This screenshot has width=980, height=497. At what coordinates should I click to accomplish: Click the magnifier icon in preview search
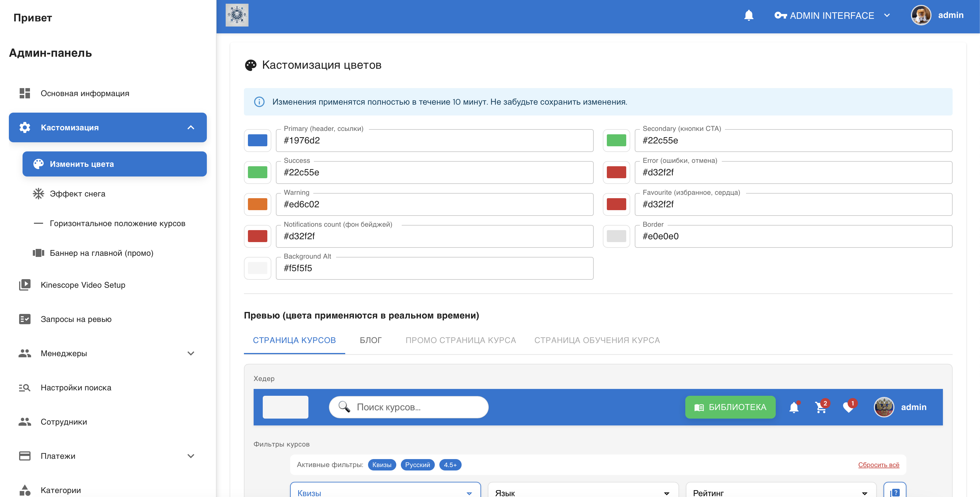pyautogui.click(x=344, y=407)
